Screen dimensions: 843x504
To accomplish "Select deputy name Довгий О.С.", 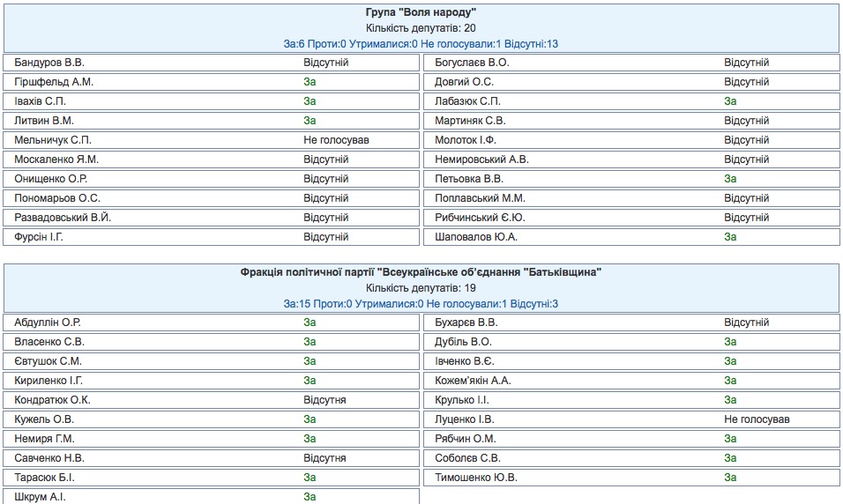I will [x=464, y=82].
